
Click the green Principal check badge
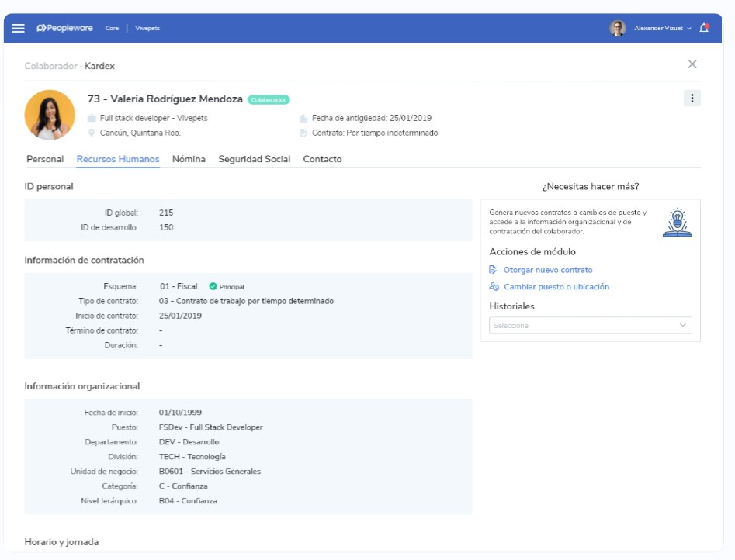(x=213, y=286)
